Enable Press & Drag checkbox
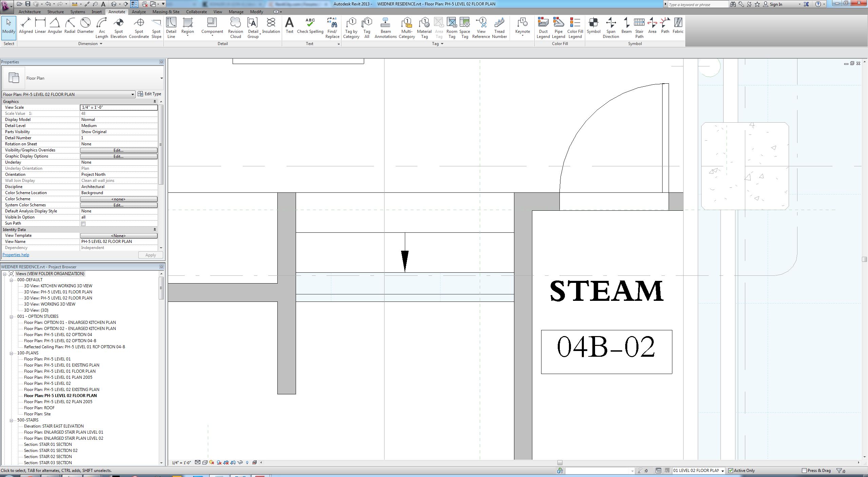The image size is (868, 477). [x=804, y=471]
